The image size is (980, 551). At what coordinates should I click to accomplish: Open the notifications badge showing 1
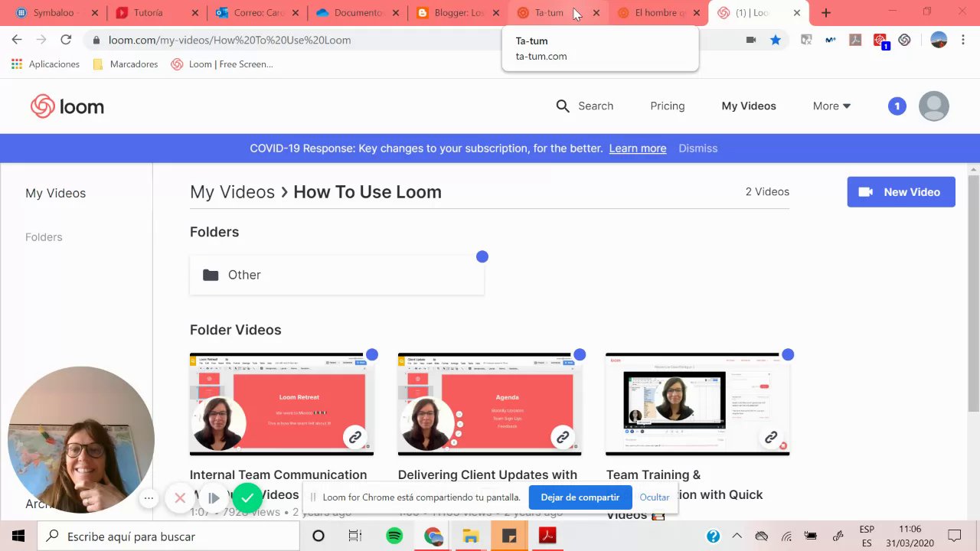pos(897,106)
